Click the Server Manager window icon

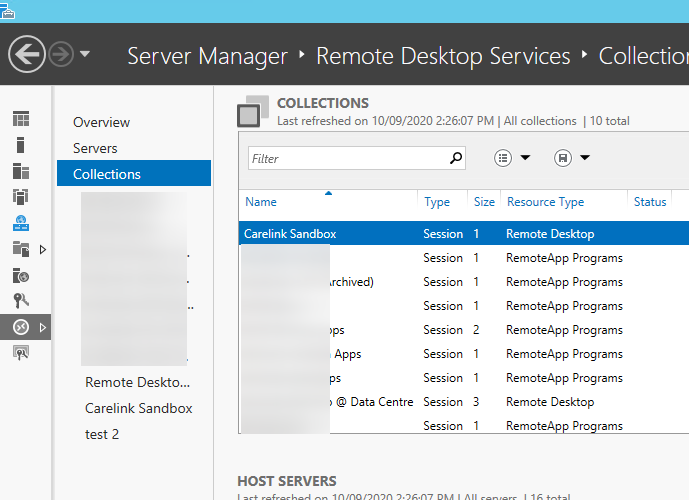[7, 10]
